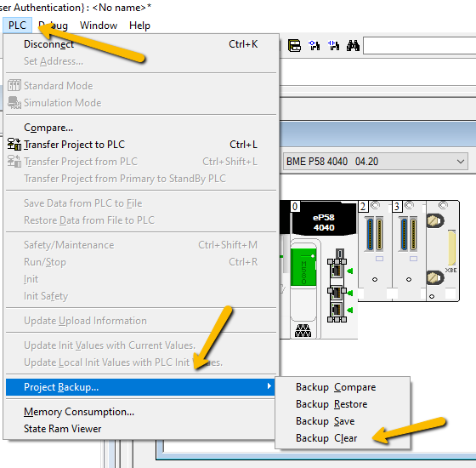476x468 pixels.
Task: Click the bottom Ethernet port on CPU
Action: (x=337, y=310)
